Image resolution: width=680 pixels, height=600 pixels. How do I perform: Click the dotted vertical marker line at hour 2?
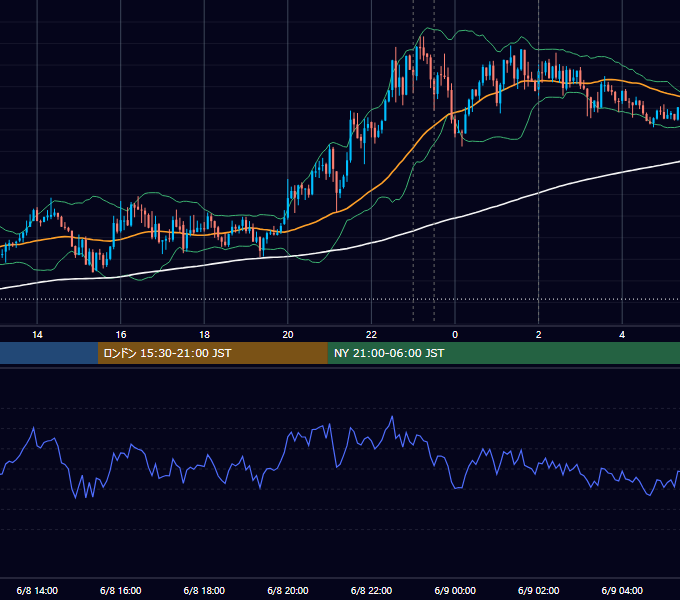click(539, 163)
